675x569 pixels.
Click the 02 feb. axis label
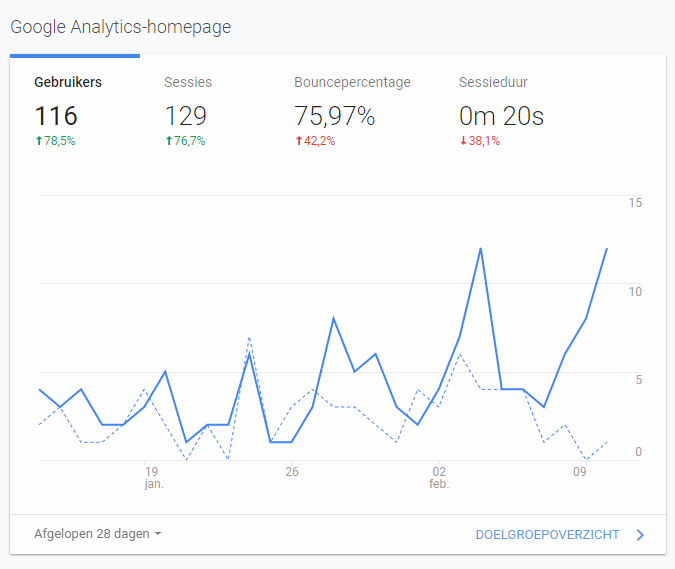coord(439,477)
